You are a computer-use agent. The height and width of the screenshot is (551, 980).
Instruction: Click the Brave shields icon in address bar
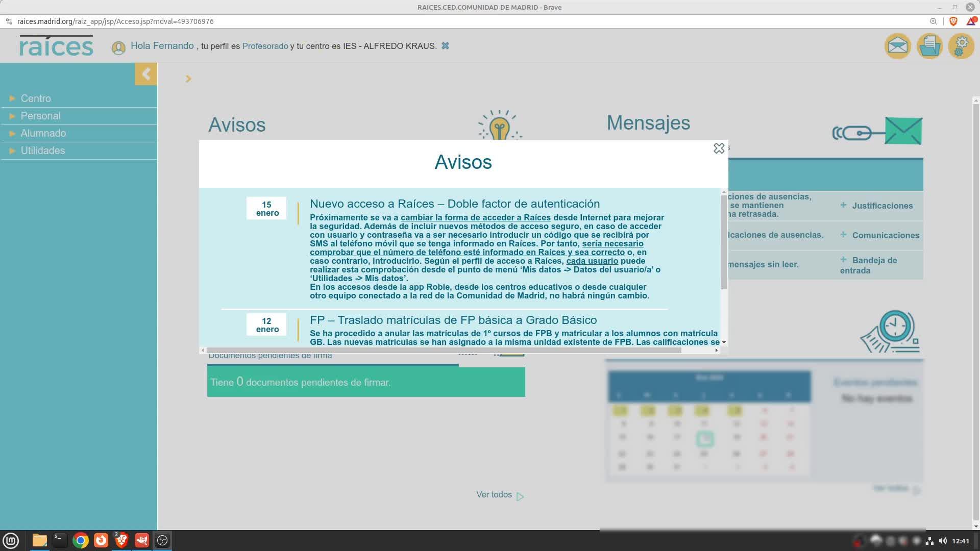tap(953, 21)
